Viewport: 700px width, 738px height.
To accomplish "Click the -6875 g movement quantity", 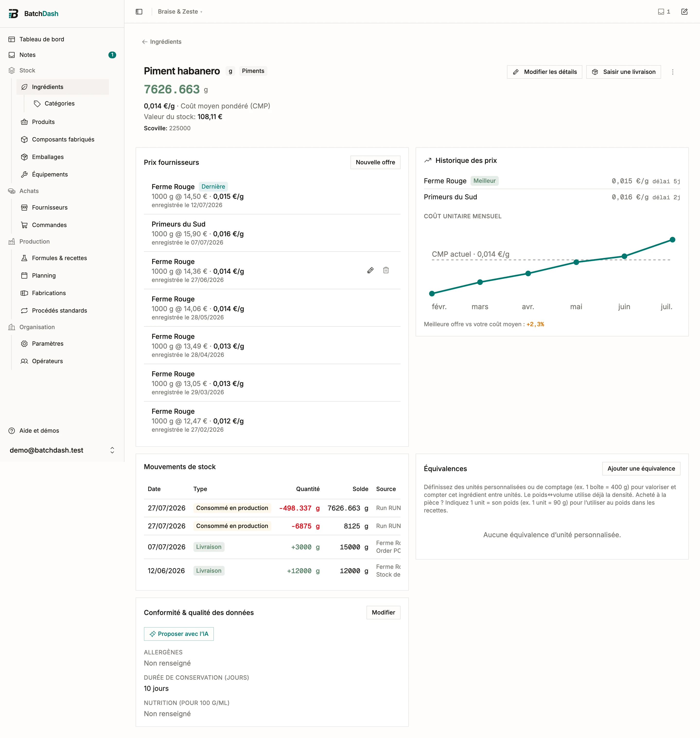I will (x=305, y=526).
